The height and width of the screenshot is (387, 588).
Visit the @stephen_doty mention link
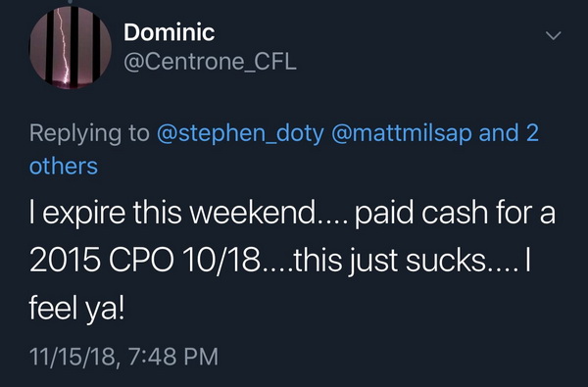240,133
